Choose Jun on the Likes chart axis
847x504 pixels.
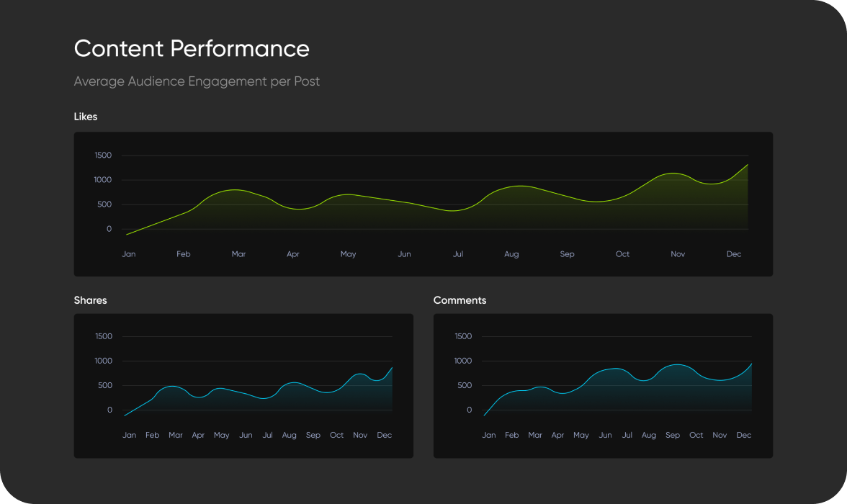tap(405, 254)
